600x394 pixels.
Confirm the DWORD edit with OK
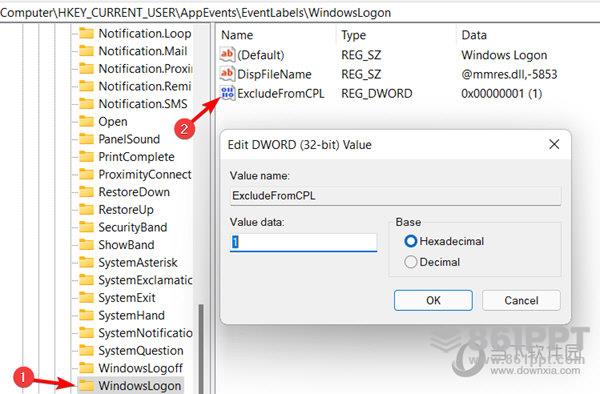point(433,300)
